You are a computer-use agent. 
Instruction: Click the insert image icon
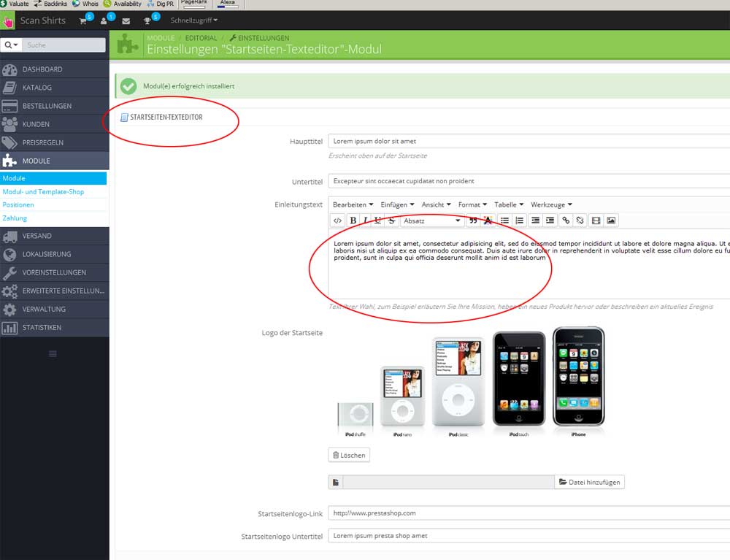611,220
